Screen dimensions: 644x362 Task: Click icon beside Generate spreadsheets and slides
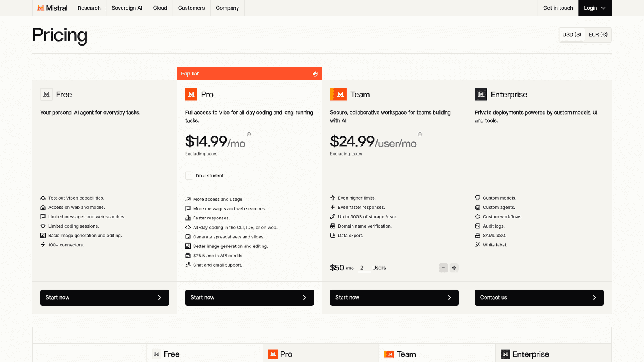point(188,237)
